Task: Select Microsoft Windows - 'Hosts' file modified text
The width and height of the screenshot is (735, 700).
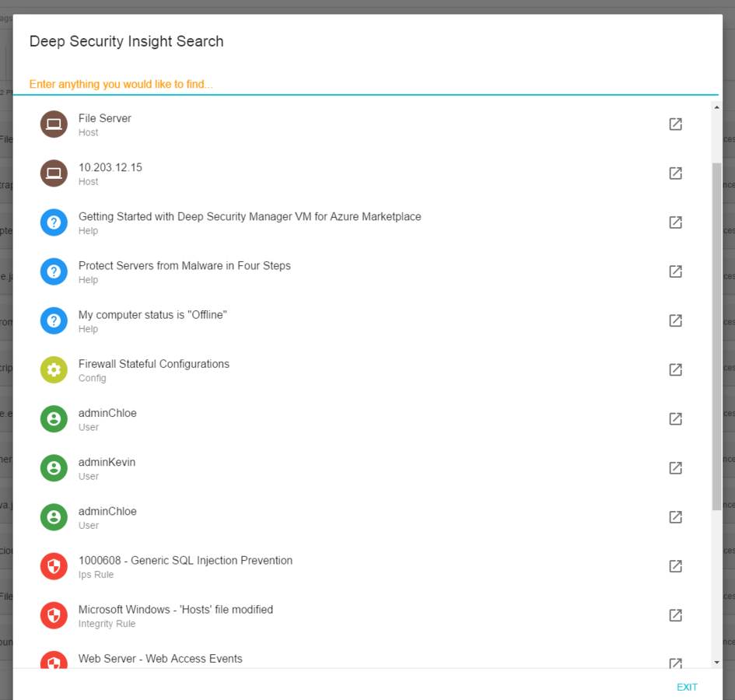Action: tap(176, 610)
